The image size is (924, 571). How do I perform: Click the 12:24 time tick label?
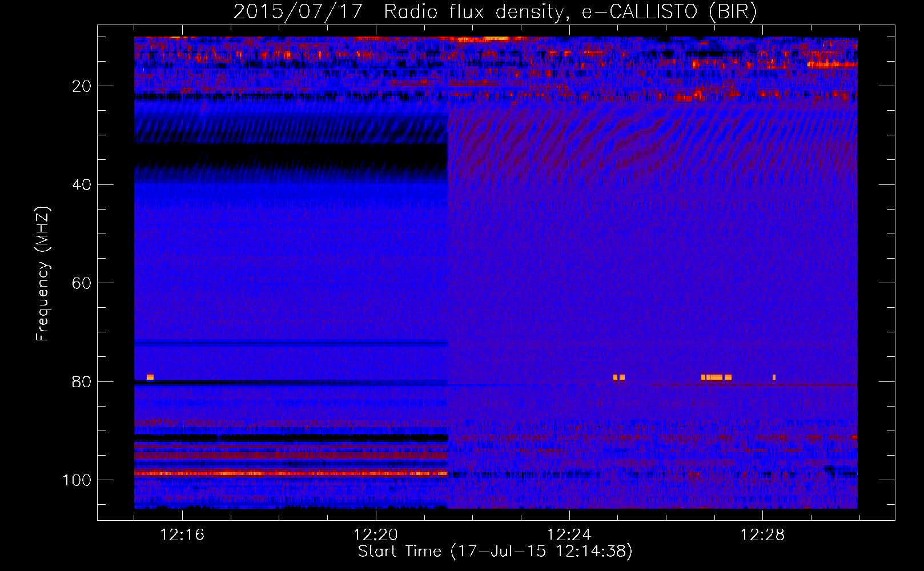[x=569, y=534]
